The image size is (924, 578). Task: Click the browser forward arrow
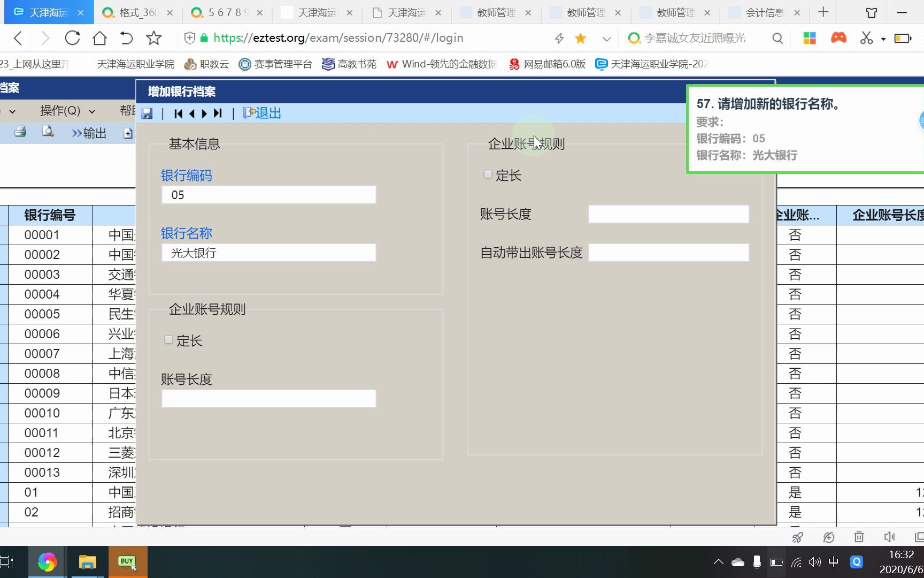pyautogui.click(x=45, y=38)
